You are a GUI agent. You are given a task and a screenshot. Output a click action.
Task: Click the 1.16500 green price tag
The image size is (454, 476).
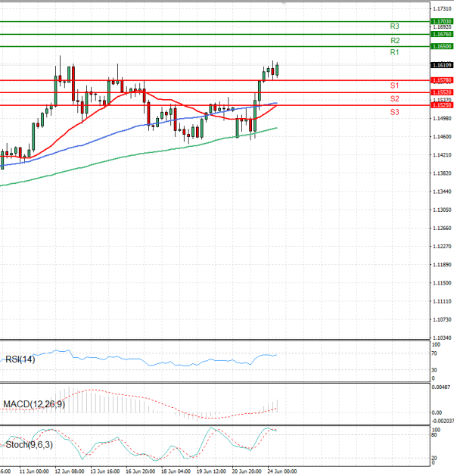point(441,46)
